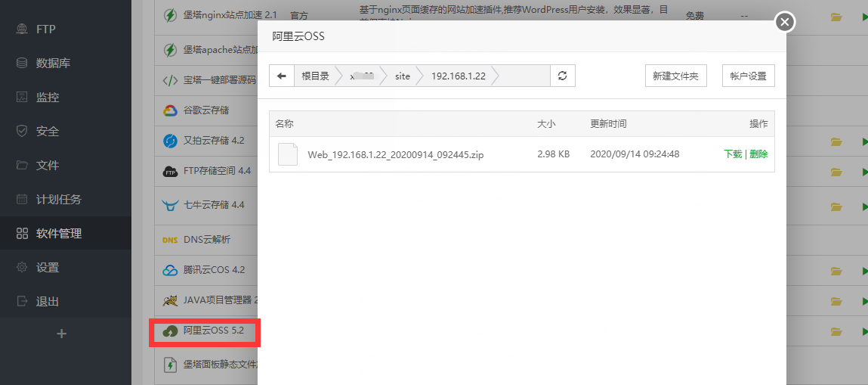Image resolution: width=868 pixels, height=385 pixels.
Task: Open 监控 in the sidebar
Action: [65, 97]
